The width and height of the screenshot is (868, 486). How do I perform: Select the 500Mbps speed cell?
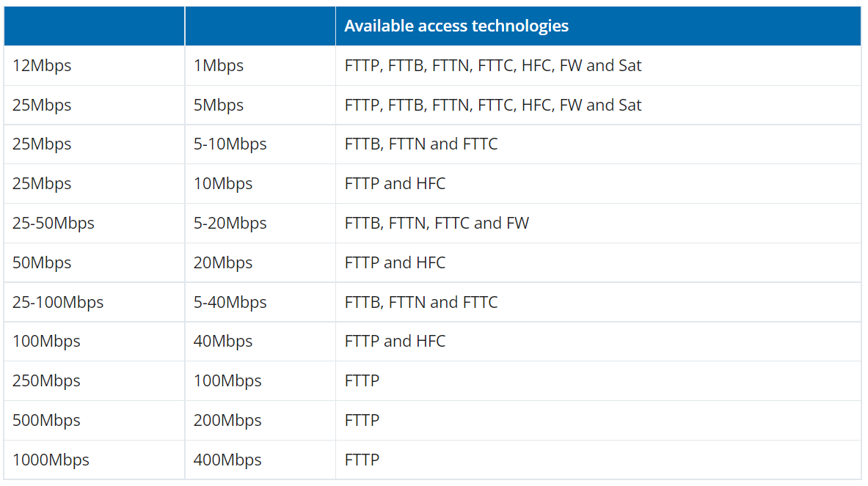click(46, 420)
